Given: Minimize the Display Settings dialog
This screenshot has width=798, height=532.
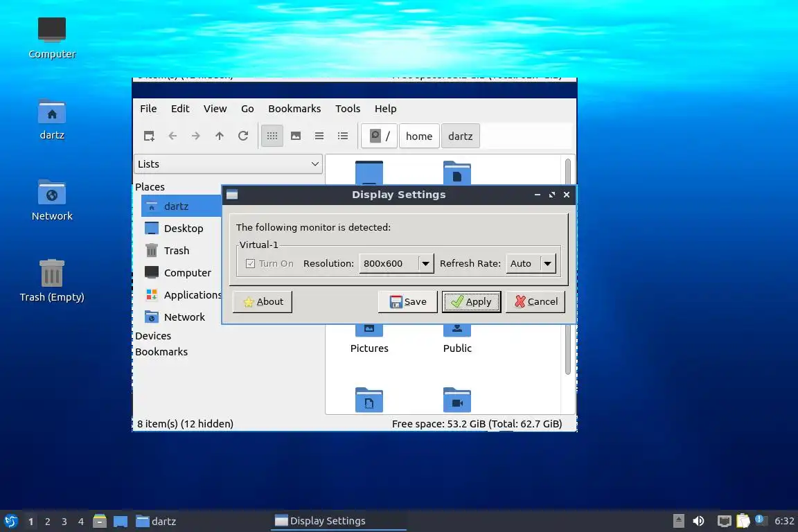Looking at the screenshot, I should pos(538,195).
